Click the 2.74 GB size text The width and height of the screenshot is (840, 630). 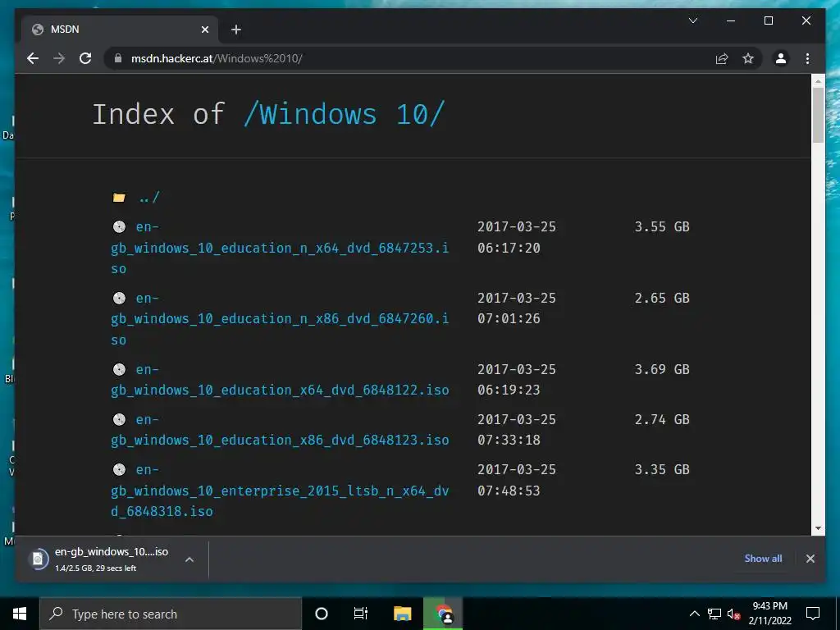coord(662,419)
